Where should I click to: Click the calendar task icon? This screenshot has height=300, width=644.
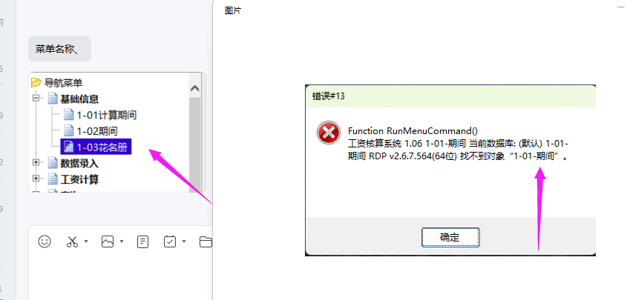[x=170, y=241]
